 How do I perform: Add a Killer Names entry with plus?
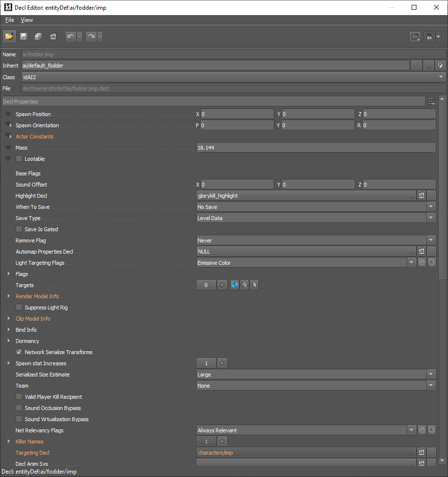222,442
